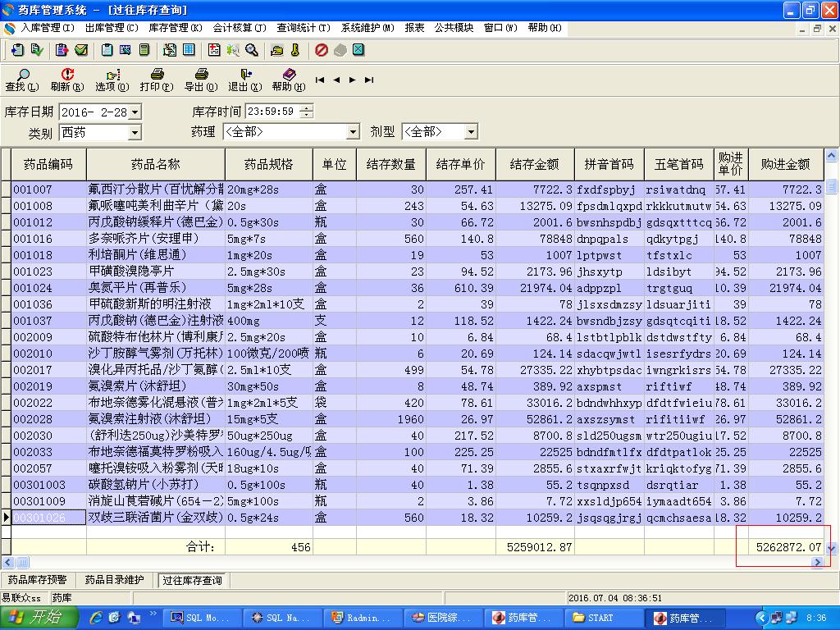Image resolution: width=840 pixels, height=630 pixels.
Task: Jump to the last record arrow
Action: point(369,80)
